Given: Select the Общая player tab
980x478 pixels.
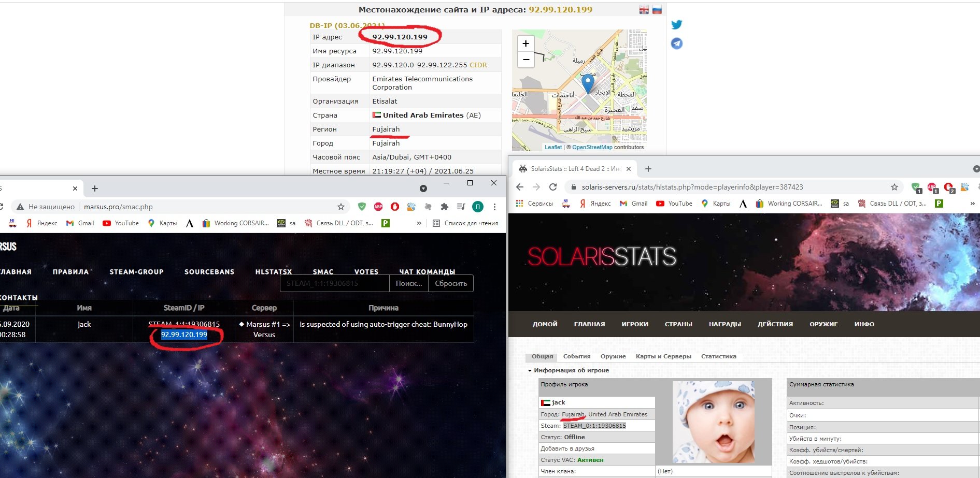Looking at the screenshot, I should click(x=542, y=356).
